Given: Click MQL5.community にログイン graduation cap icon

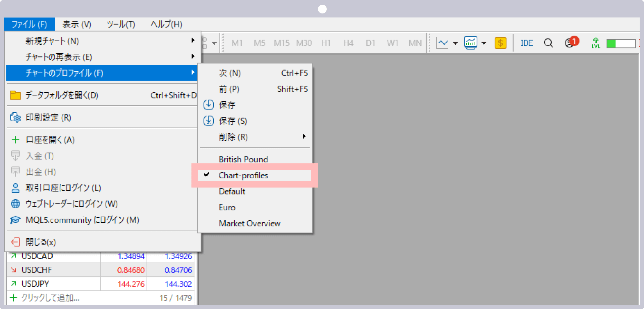Looking at the screenshot, I should click(x=15, y=220).
